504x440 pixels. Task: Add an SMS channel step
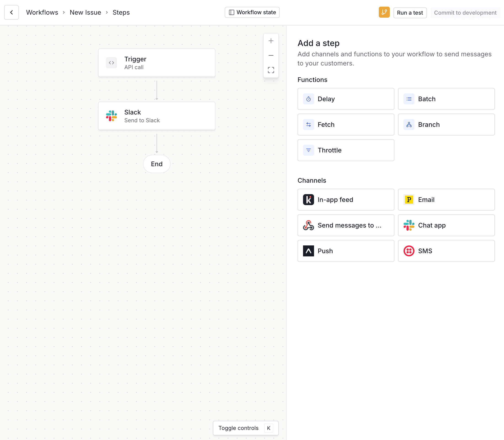[446, 251]
